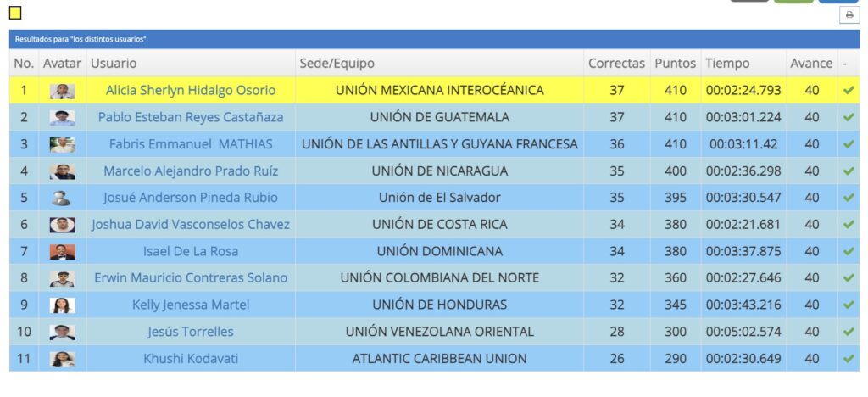The width and height of the screenshot is (868, 397).
Task: Click the Correctas column header
Action: tap(617, 64)
